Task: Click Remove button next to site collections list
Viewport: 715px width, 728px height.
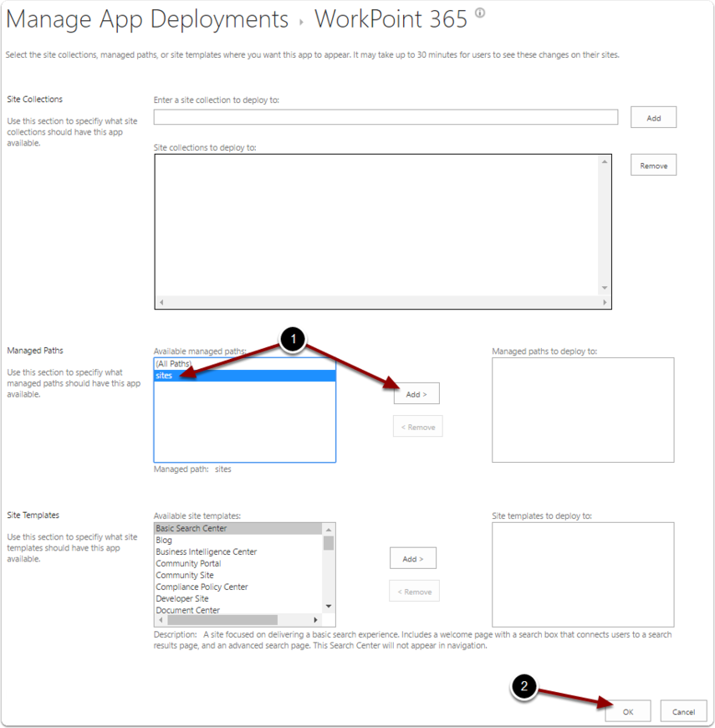Action: coord(653,166)
